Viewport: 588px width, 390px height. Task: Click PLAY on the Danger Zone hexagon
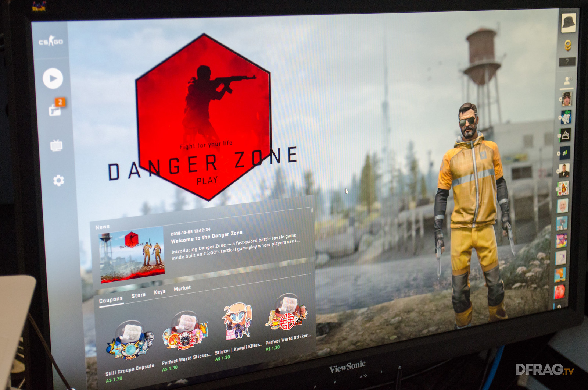tap(207, 181)
